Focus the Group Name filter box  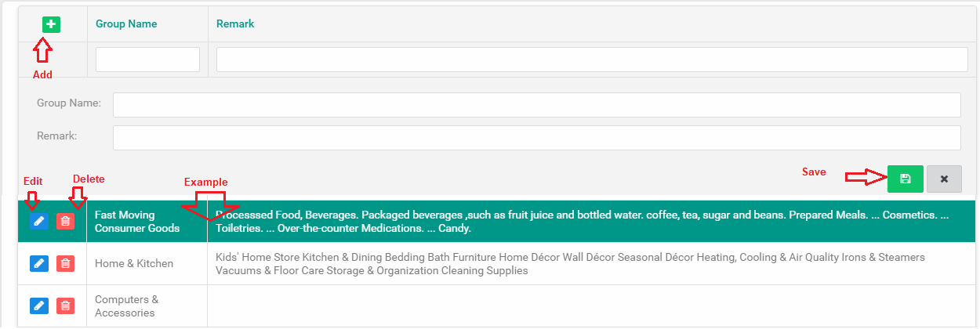click(147, 60)
